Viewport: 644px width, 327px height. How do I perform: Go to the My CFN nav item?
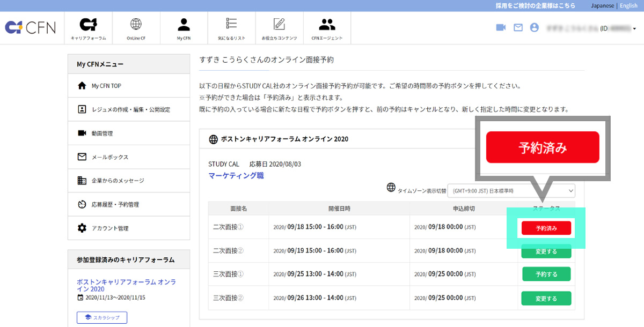click(x=184, y=28)
